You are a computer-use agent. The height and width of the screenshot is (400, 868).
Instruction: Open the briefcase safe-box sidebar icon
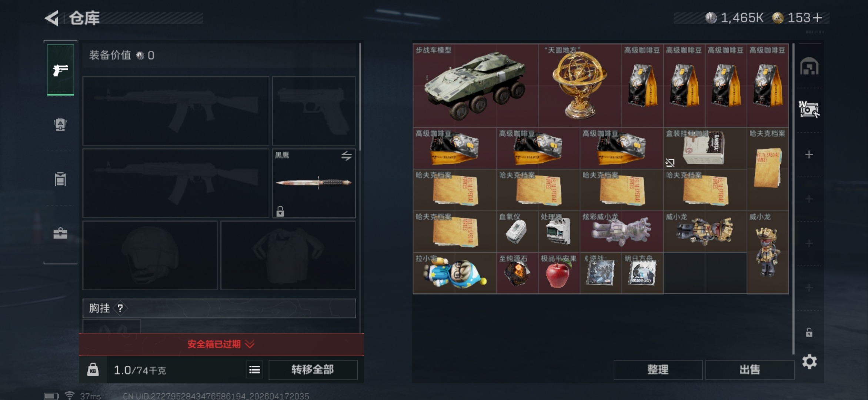click(60, 233)
